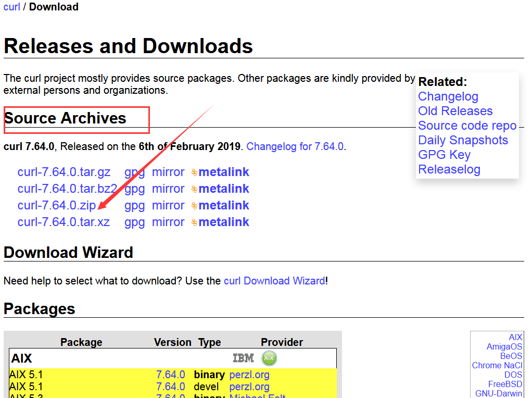Image resolution: width=532 pixels, height=398 pixels.
Task: Open Changelog for 7.64.0 link
Action: tap(295, 146)
